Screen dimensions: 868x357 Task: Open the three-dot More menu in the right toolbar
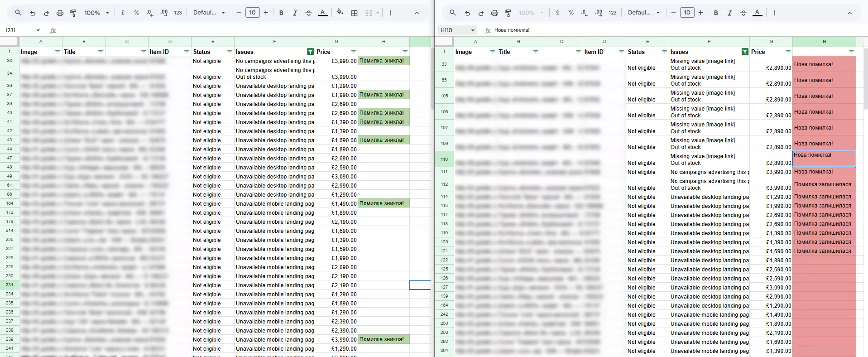pos(774,13)
